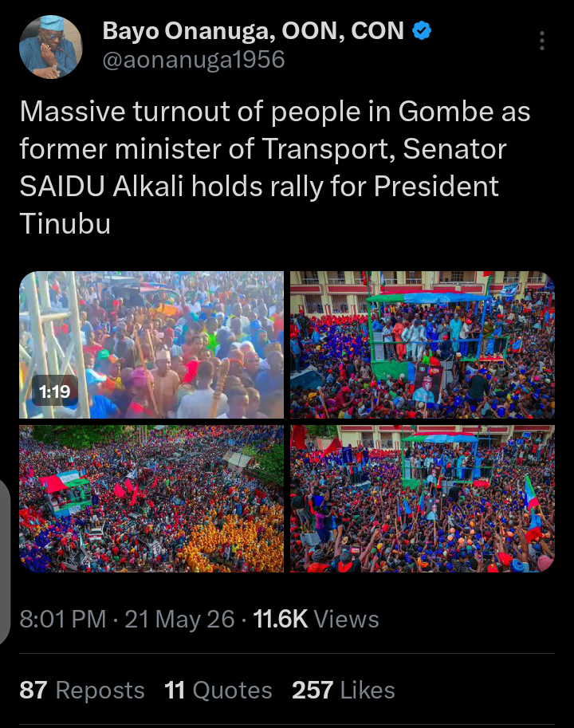Image resolution: width=574 pixels, height=728 pixels.
Task: Click the Bayo Onanuga, OON, CON name
Action: point(253,31)
